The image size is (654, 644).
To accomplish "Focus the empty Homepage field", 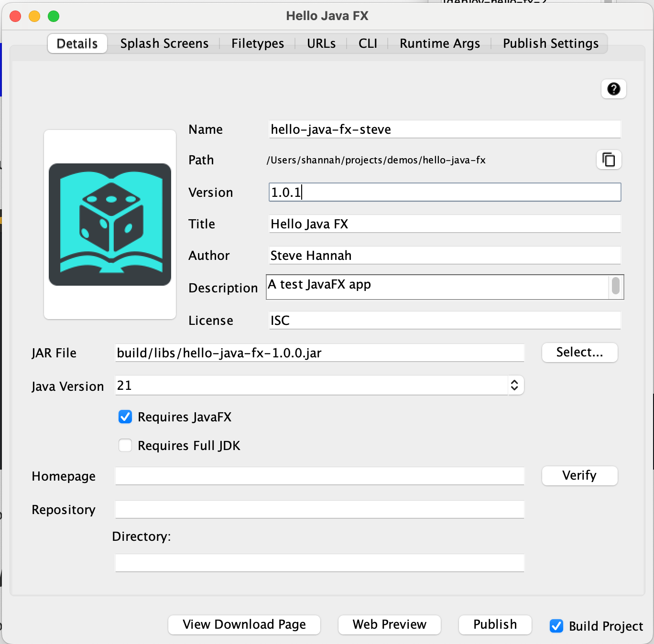I will point(320,476).
